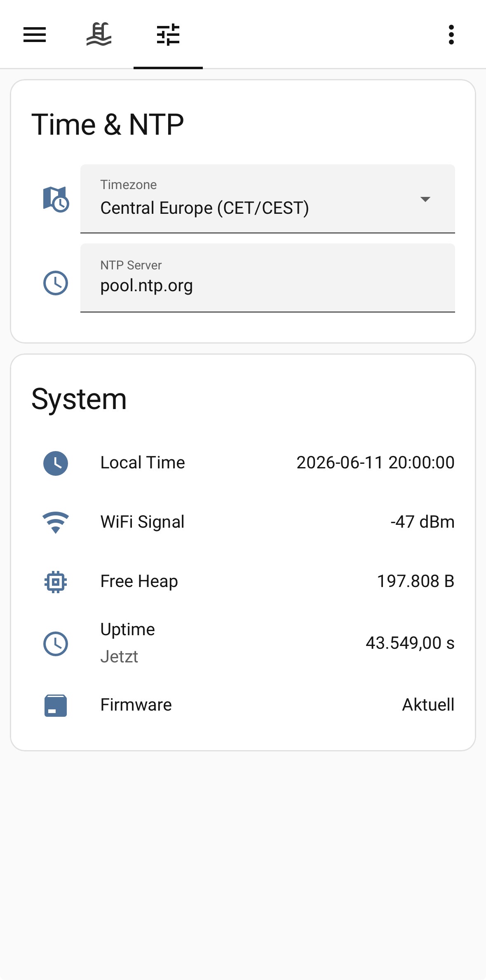This screenshot has width=486, height=980.
Task: Click the Timezone dropdown arrow
Action: [x=425, y=199]
